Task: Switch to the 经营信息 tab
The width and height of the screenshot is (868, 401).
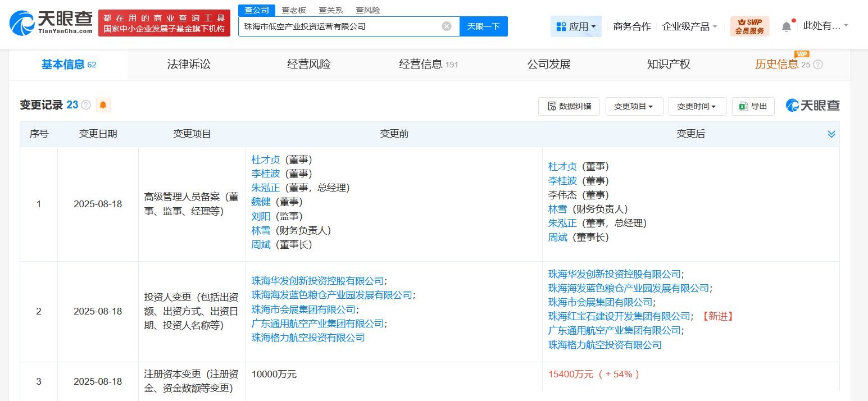Action: pos(429,65)
